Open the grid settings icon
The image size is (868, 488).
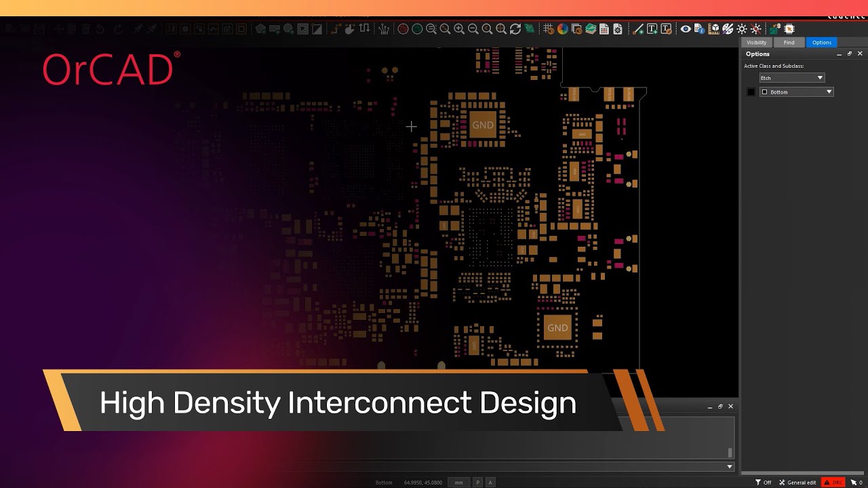click(548, 29)
